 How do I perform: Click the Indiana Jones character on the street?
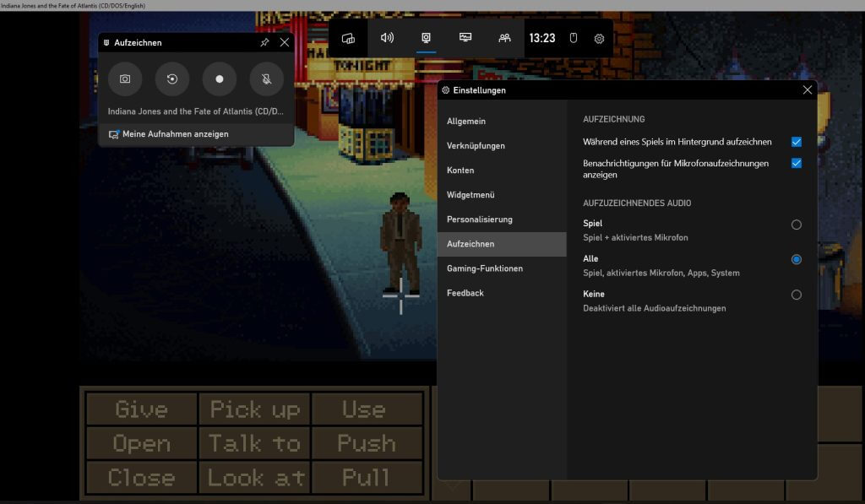coord(400,242)
